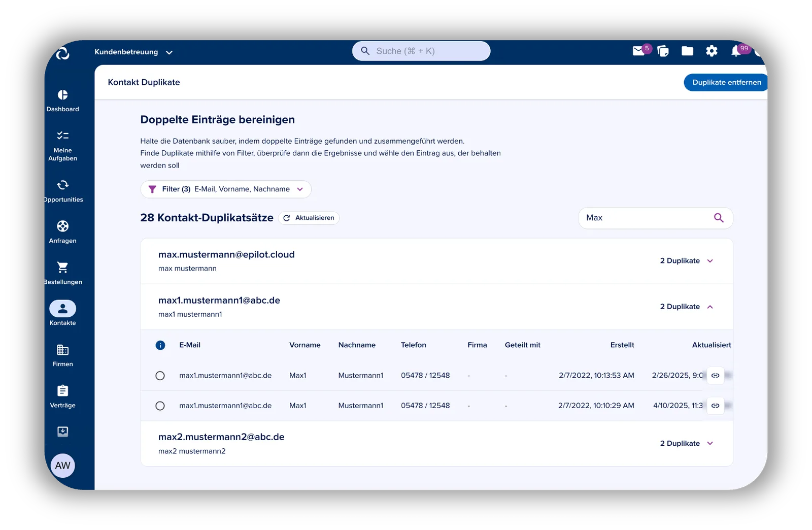Click the max.mustermann@epilot.cloud group title
This screenshot has width=812, height=530.
pos(226,254)
